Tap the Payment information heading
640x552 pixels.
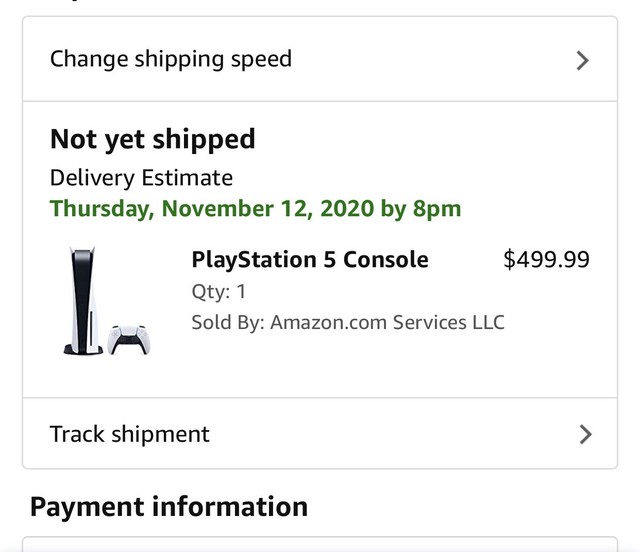point(168,506)
